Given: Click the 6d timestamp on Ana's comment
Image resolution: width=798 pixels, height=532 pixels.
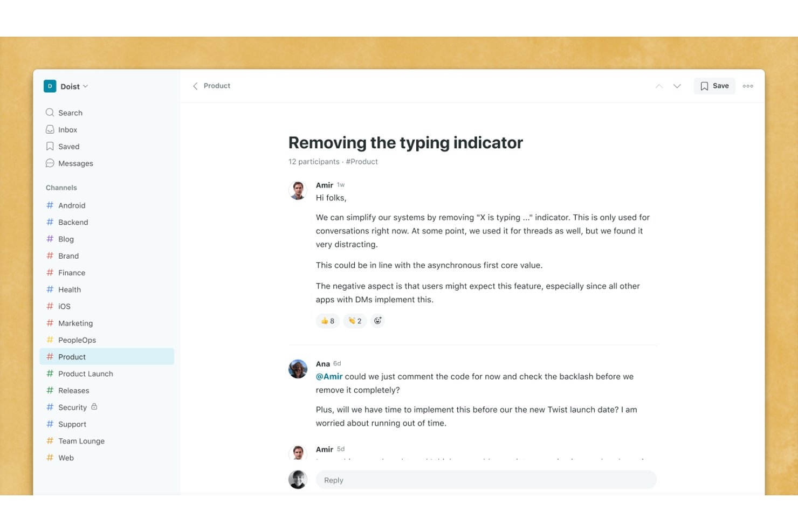Looking at the screenshot, I should coord(337,363).
